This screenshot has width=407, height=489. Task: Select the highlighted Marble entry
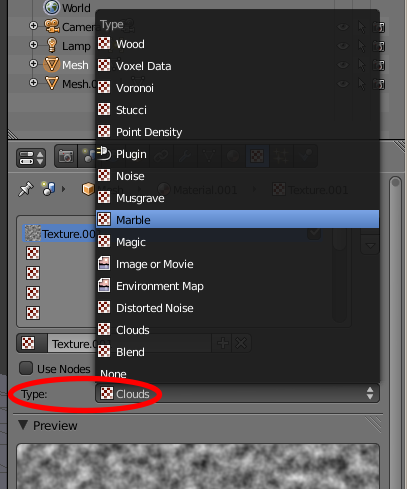coord(237,219)
